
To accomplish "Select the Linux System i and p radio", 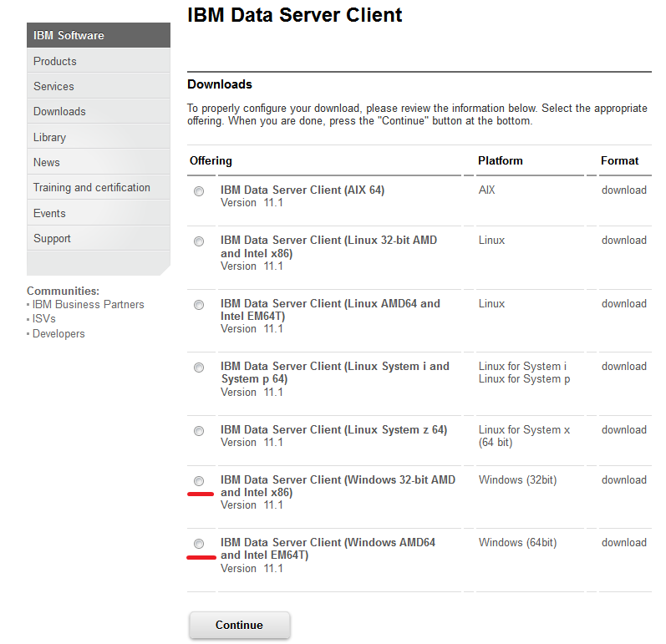I will pyautogui.click(x=199, y=368).
